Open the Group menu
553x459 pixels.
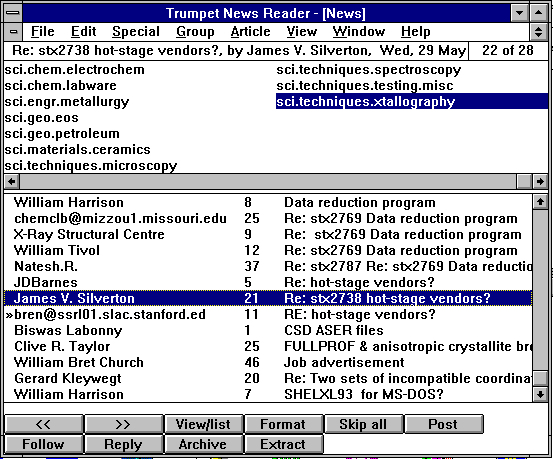195,32
